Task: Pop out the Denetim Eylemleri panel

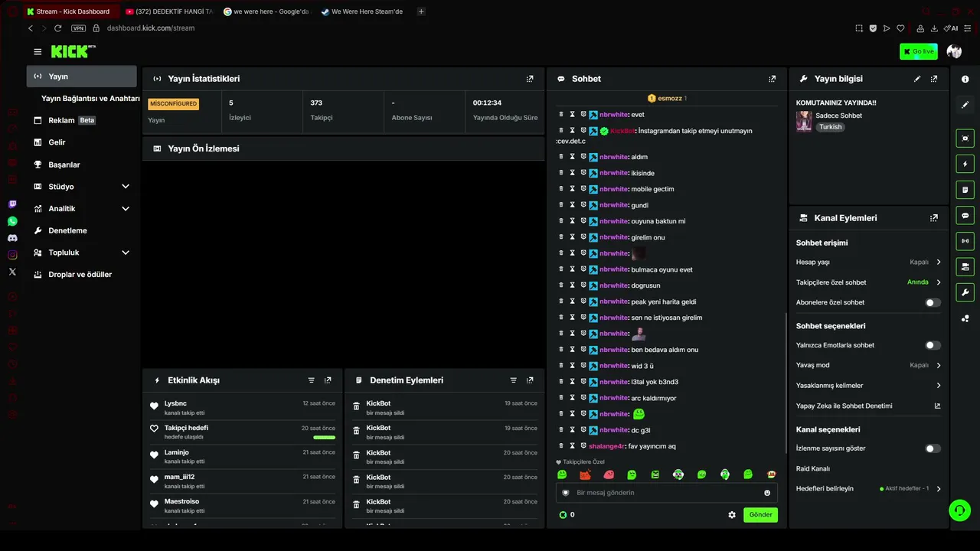Action: coord(530,380)
